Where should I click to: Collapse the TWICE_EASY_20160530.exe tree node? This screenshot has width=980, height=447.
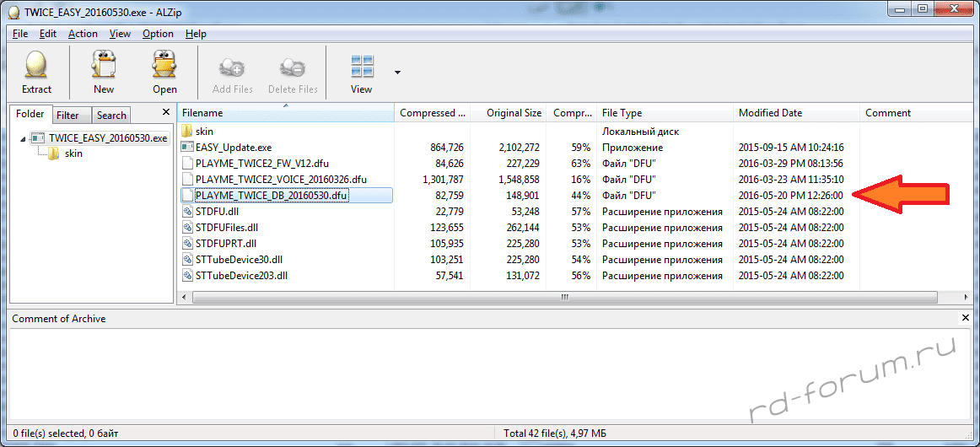tap(22, 138)
